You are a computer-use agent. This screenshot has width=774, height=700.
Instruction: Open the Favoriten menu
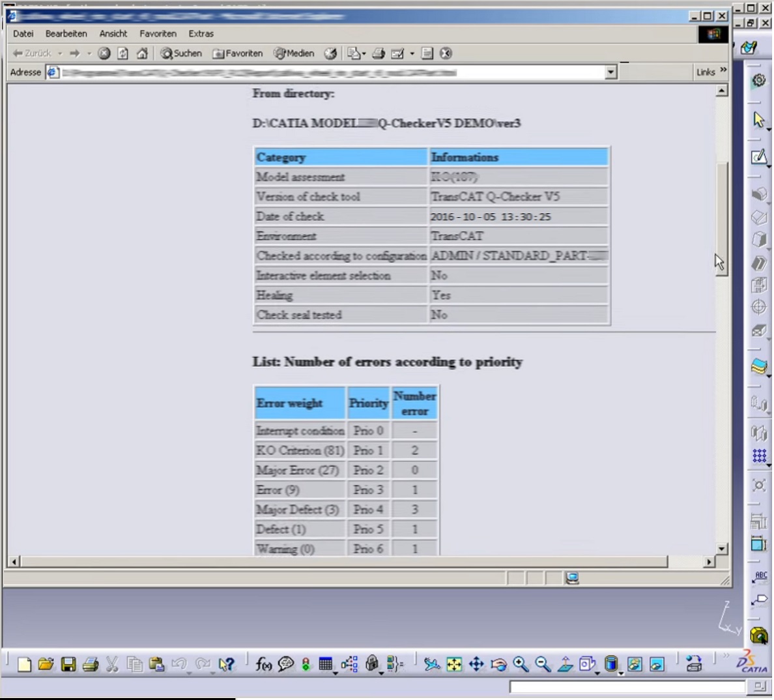click(x=158, y=34)
